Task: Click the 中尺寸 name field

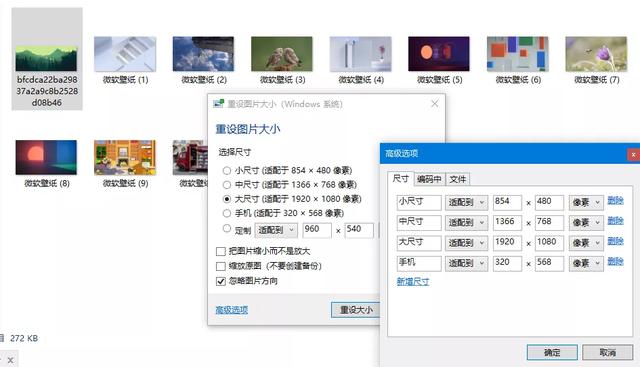Action: [419, 222]
